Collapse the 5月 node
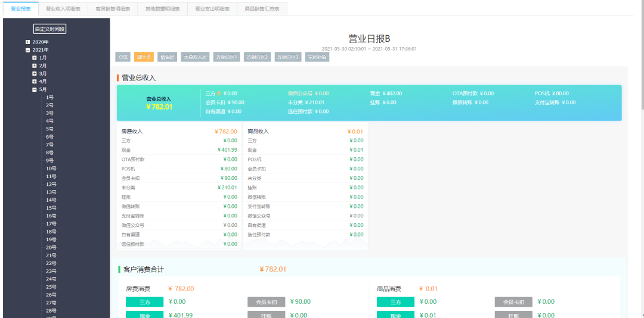Viewport: 644px width, 318px height. coord(35,89)
